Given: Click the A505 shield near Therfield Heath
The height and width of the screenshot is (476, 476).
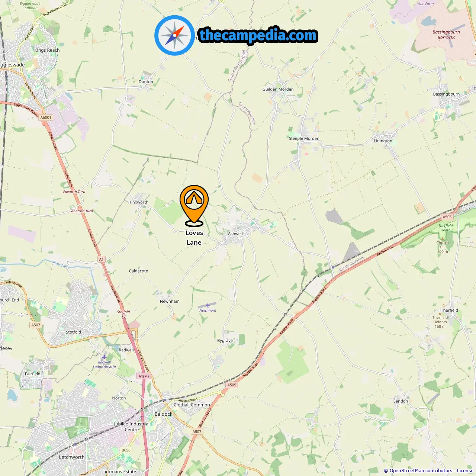Looking at the screenshot, I should pos(447,217).
